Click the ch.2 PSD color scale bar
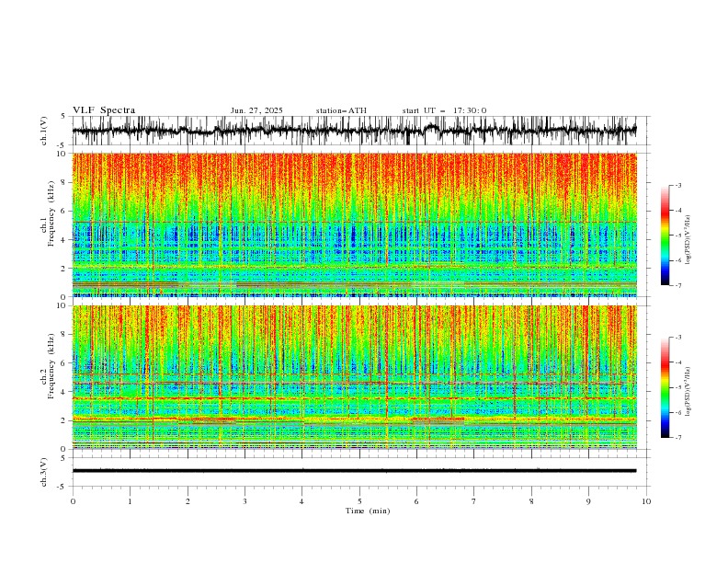Viewport: 728px width, 563px height. click(x=665, y=387)
